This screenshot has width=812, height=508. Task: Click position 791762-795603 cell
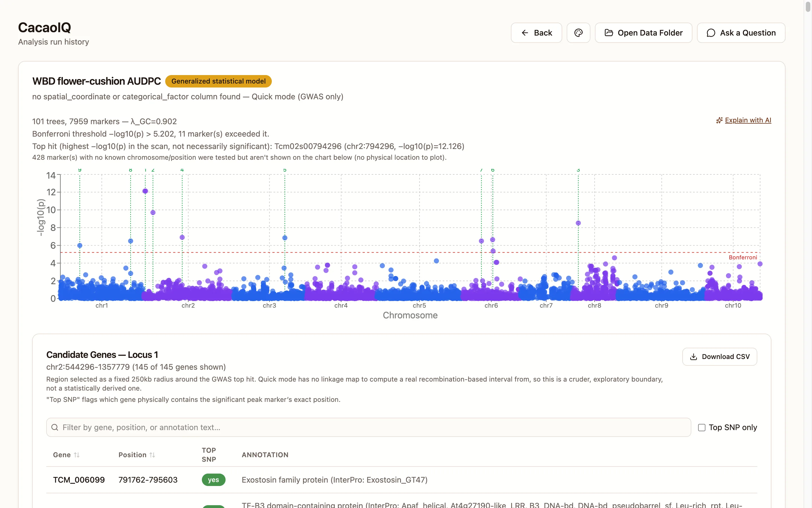[148, 480]
